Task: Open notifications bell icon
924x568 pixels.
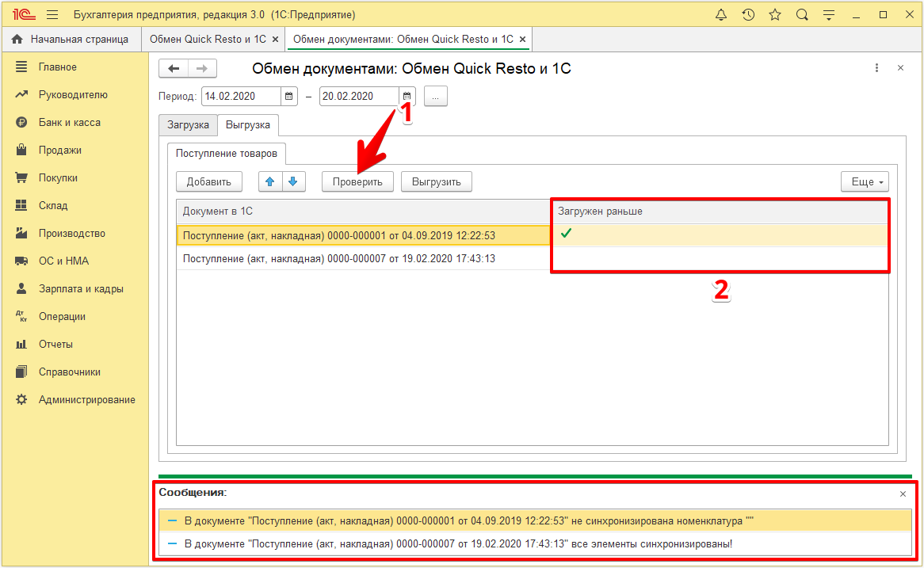Action: [720, 15]
